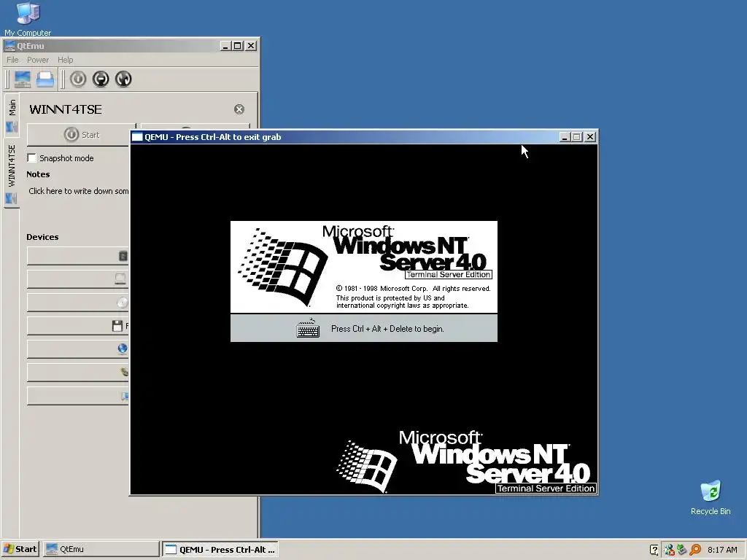Minimize the QtEmu window

click(225, 46)
